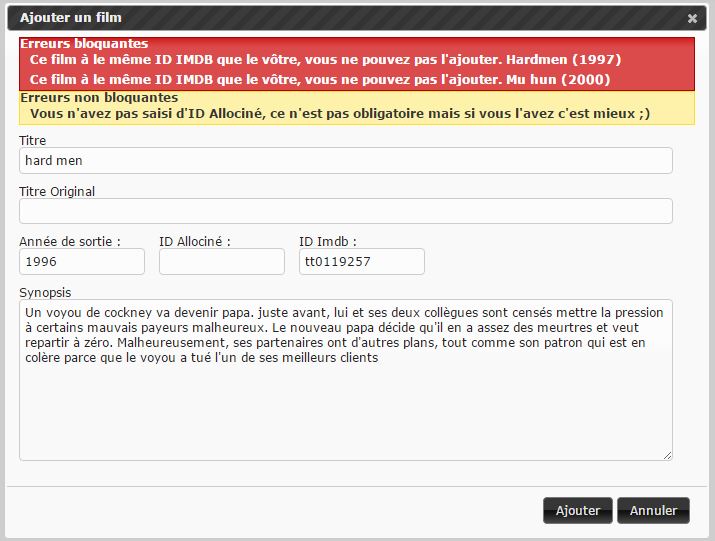This screenshot has width=715, height=541.
Task: Click the Mu hun (2000) error message
Action: pos(320,80)
